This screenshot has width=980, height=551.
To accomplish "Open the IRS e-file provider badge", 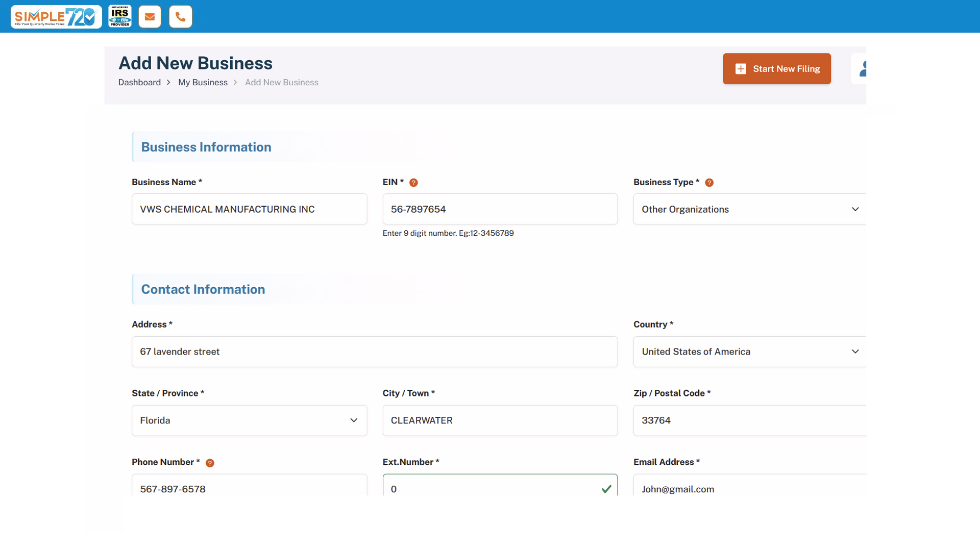I will click(120, 16).
